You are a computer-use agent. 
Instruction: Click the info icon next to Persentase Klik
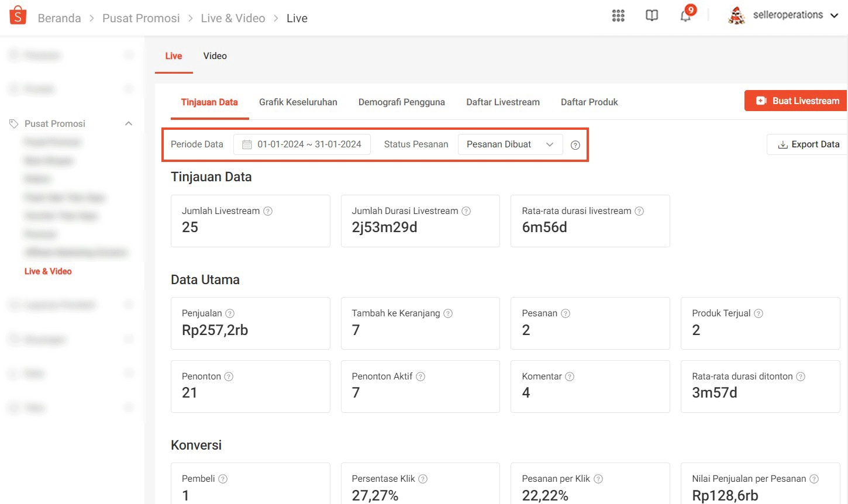tap(423, 479)
